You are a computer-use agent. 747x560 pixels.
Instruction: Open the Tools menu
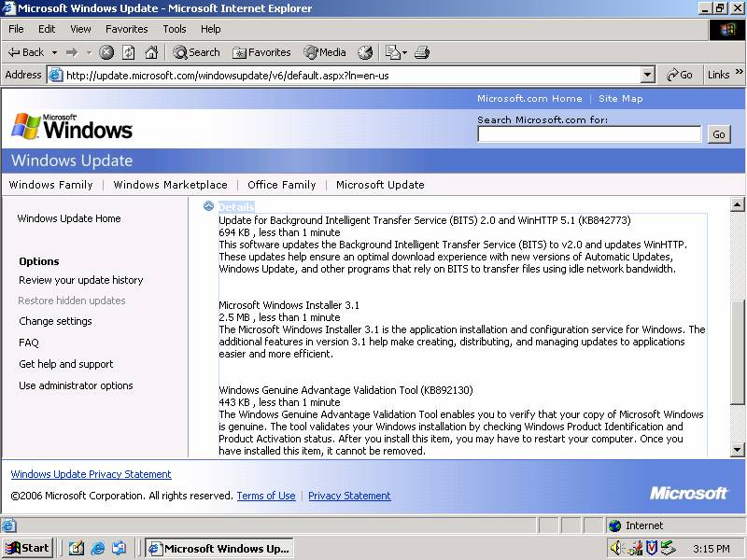coord(175,29)
